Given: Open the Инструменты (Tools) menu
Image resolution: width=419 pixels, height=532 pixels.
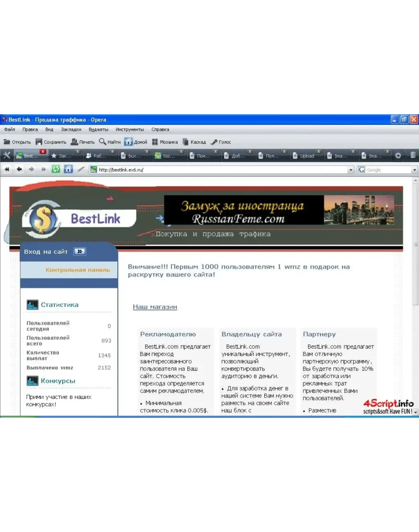Looking at the screenshot, I should pyautogui.click(x=129, y=129).
